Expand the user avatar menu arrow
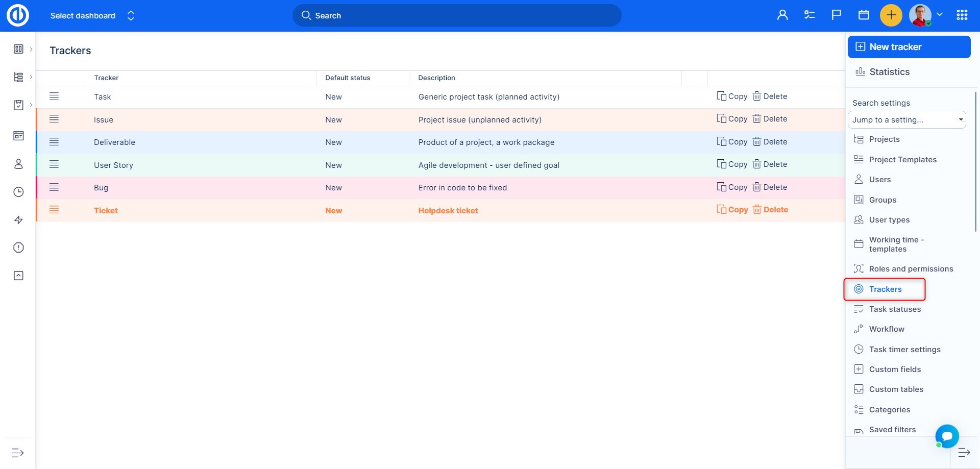Screen dimensions: 980x469 (x=940, y=15)
